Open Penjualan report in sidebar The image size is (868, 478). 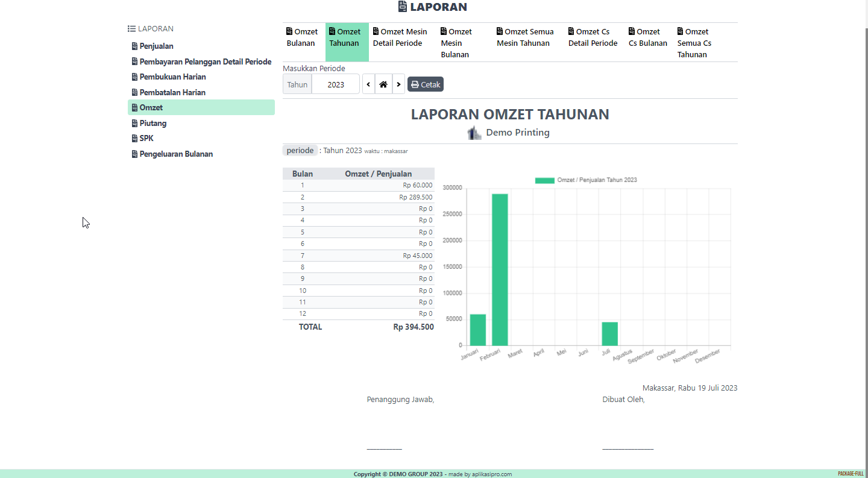pyautogui.click(x=156, y=46)
